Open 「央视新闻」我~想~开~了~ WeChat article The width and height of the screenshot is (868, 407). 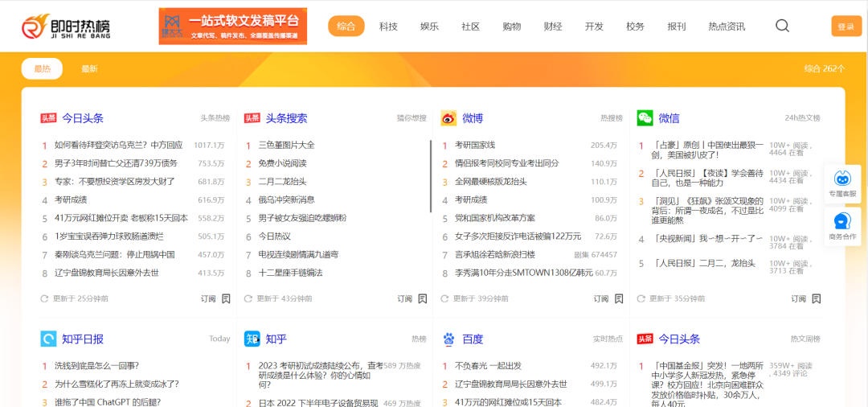click(x=708, y=239)
